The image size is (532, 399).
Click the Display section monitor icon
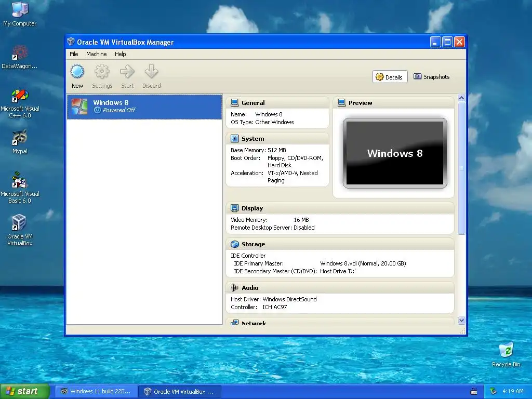(x=234, y=208)
